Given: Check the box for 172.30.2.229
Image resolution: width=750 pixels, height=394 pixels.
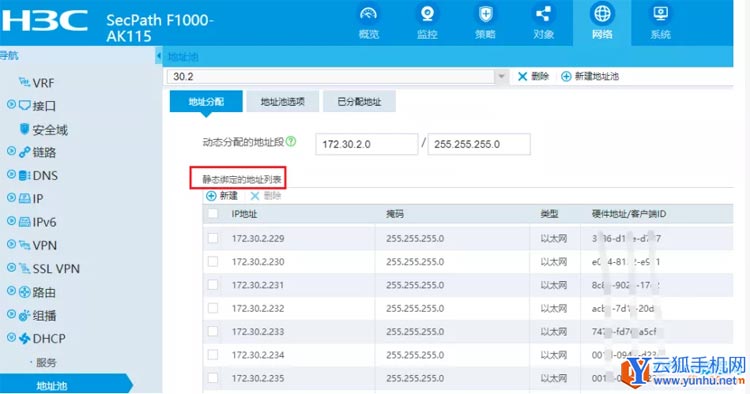Looking at the screenshot, I should pos(213,238).
